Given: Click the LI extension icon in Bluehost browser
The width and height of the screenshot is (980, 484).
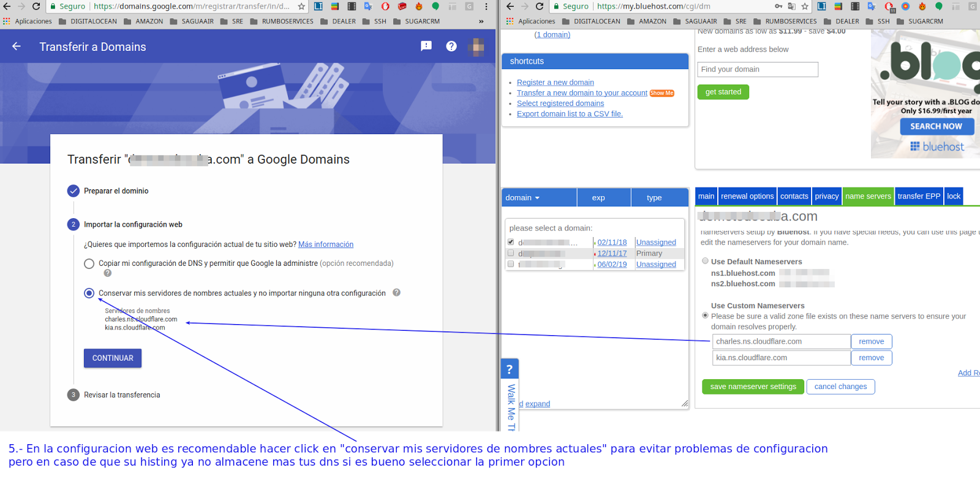Looking at the screenshot, I should 821,6.
